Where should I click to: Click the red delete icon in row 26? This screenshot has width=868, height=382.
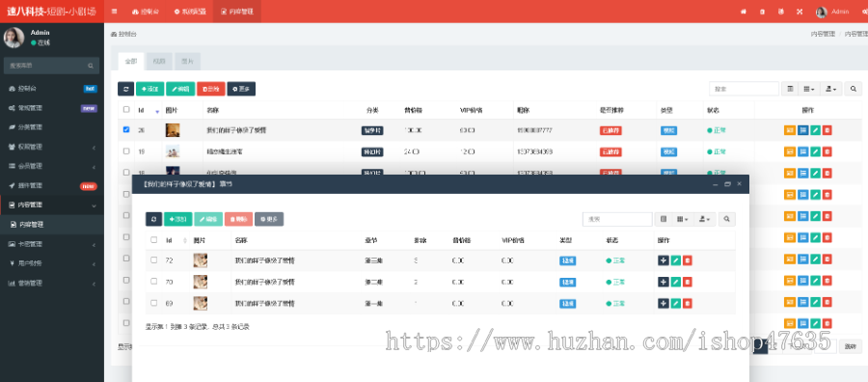click(x=827, y=130)
